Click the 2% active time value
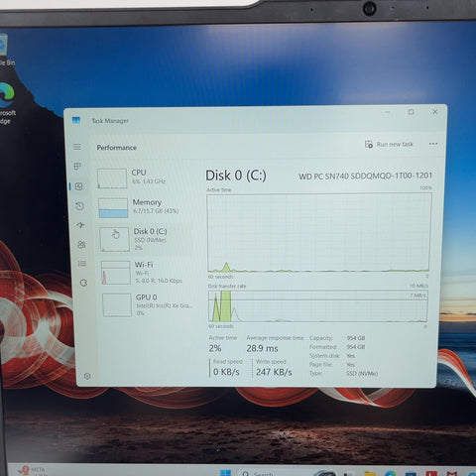 [x=215, y=348]
